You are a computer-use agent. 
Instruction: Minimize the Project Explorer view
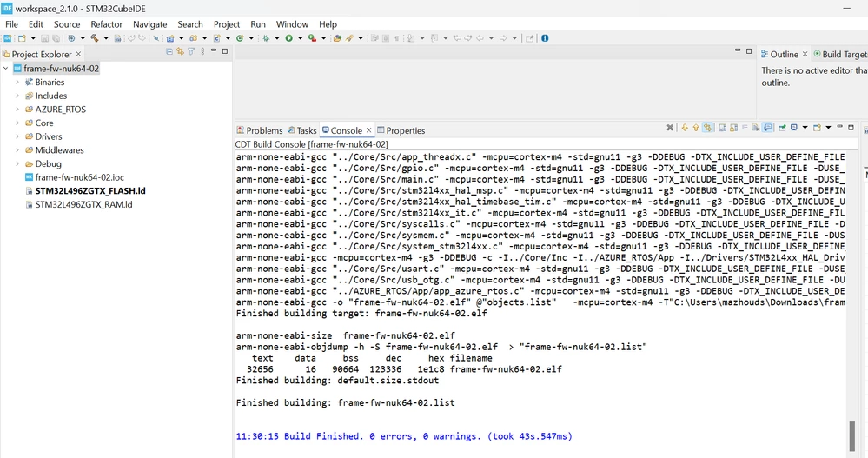tap(214, 50)
